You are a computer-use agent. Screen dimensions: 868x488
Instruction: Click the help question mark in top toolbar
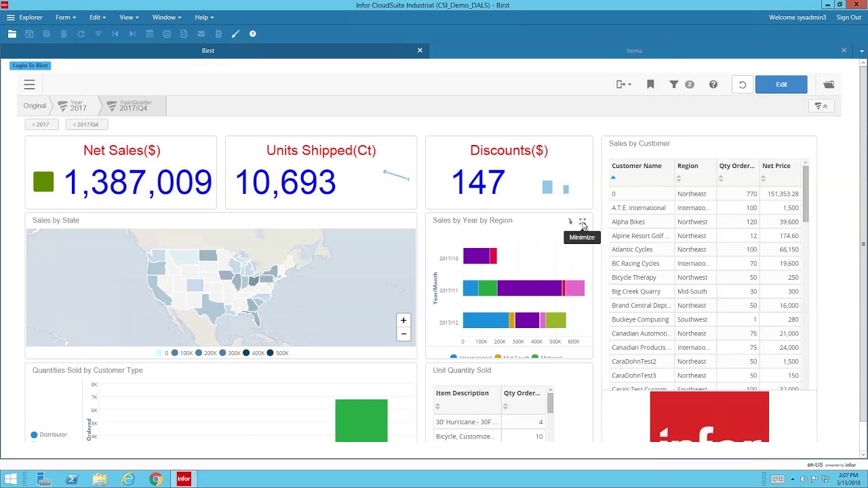(252, 34)
